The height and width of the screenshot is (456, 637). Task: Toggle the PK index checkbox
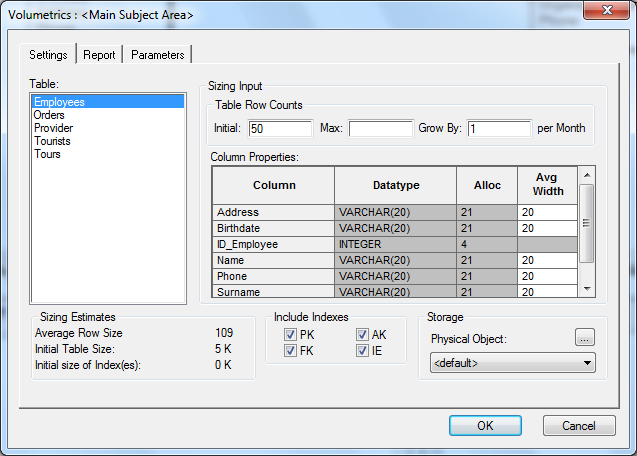click(290, 335)
